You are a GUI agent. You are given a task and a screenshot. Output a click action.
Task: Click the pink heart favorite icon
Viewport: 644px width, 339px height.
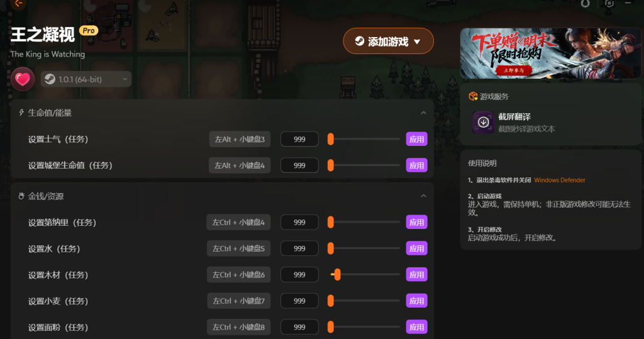(23, 79)
